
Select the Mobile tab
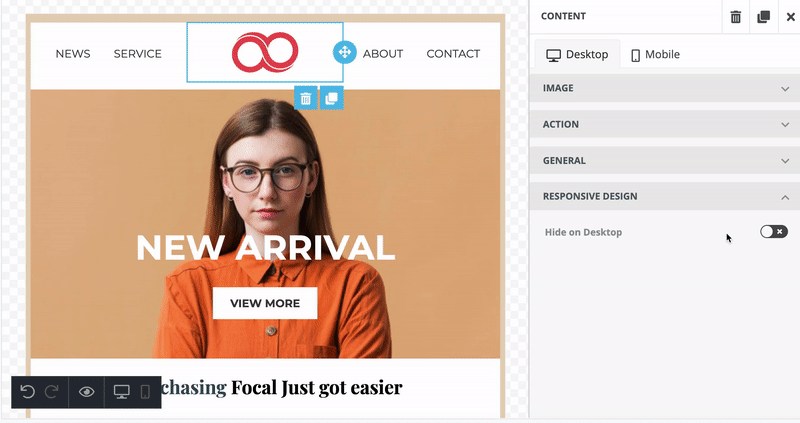click(x=655, y=54)
